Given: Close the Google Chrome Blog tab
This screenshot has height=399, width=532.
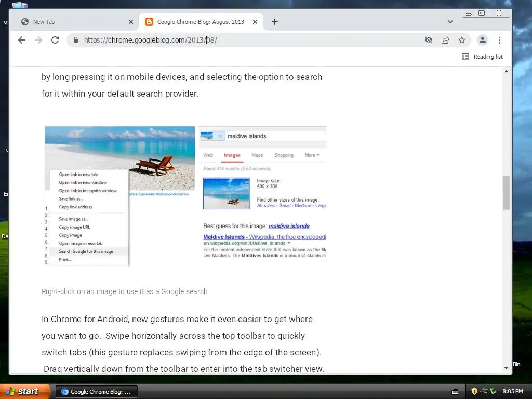Looking at the screenshot, I should pyautogui.click(x=255, y=22).
